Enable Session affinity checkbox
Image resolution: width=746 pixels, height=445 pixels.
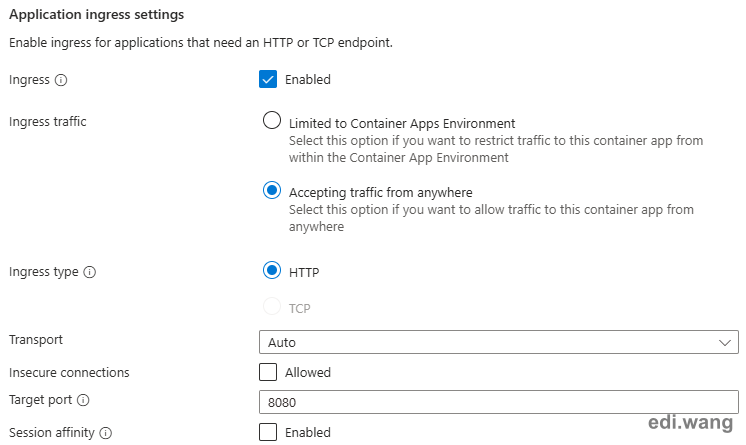(268, 432)
